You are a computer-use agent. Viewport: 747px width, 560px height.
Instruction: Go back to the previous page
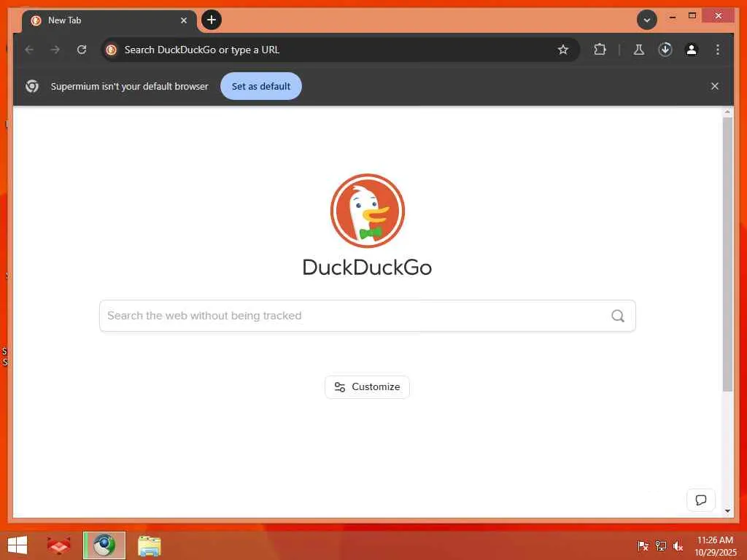[29, 50]
